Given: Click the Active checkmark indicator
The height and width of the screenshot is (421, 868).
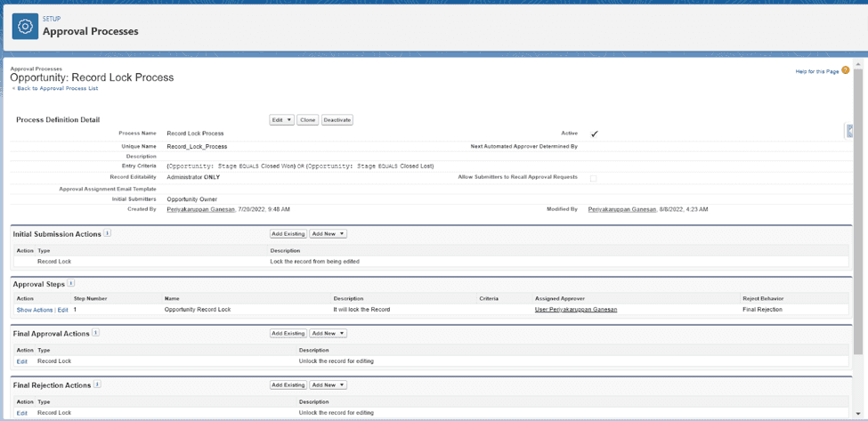Looking at the screenshot, I should coord(595,134).
